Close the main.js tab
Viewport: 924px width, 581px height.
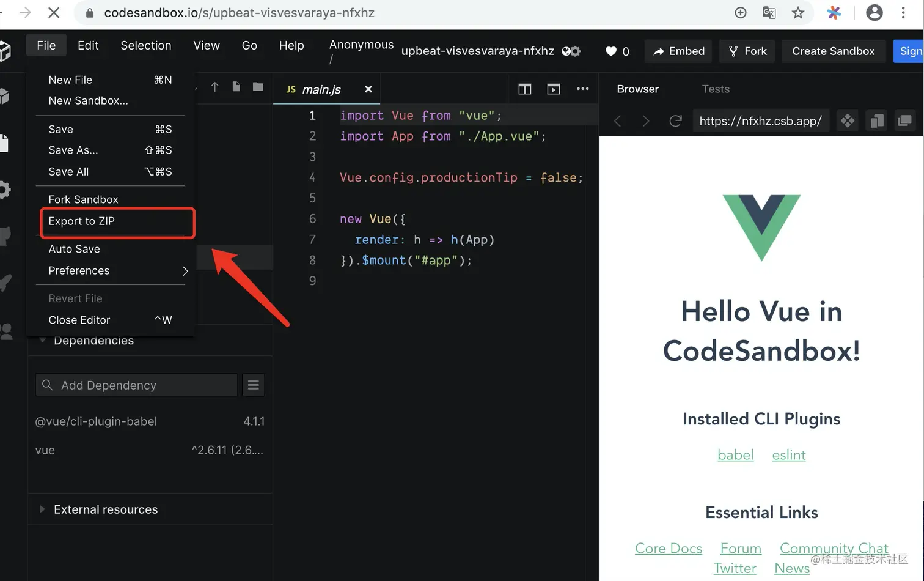(x=369, y=89)
